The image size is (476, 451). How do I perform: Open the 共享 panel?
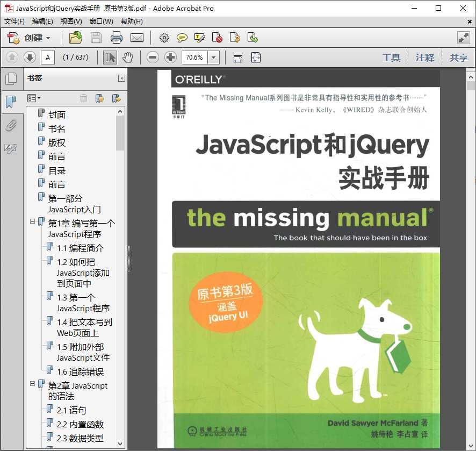pyautogui.click(x=458, y=58)
